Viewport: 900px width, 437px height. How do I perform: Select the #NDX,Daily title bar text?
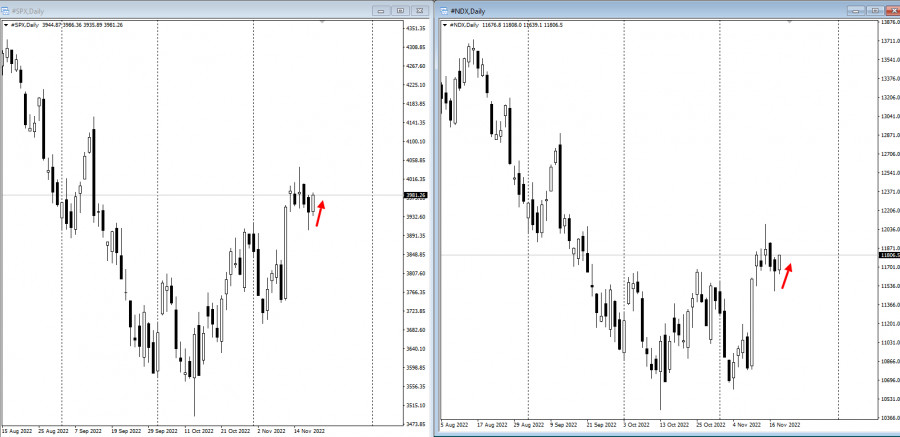(468, 11)
